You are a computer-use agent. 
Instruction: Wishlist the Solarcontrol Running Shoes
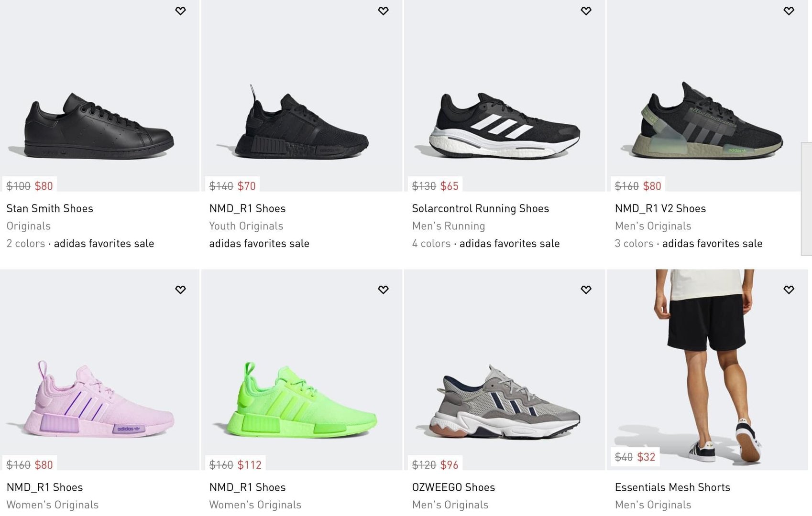pyautogui.click(x=586, y=11)
